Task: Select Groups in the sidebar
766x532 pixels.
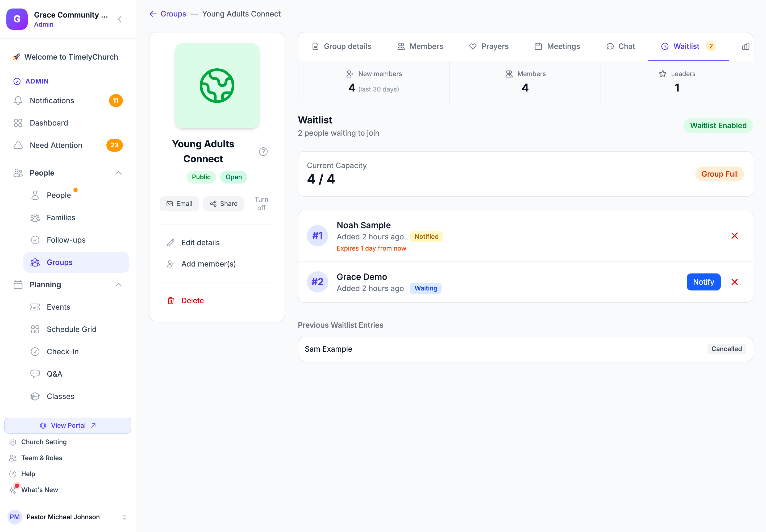Action: click(x=76, y=262)
